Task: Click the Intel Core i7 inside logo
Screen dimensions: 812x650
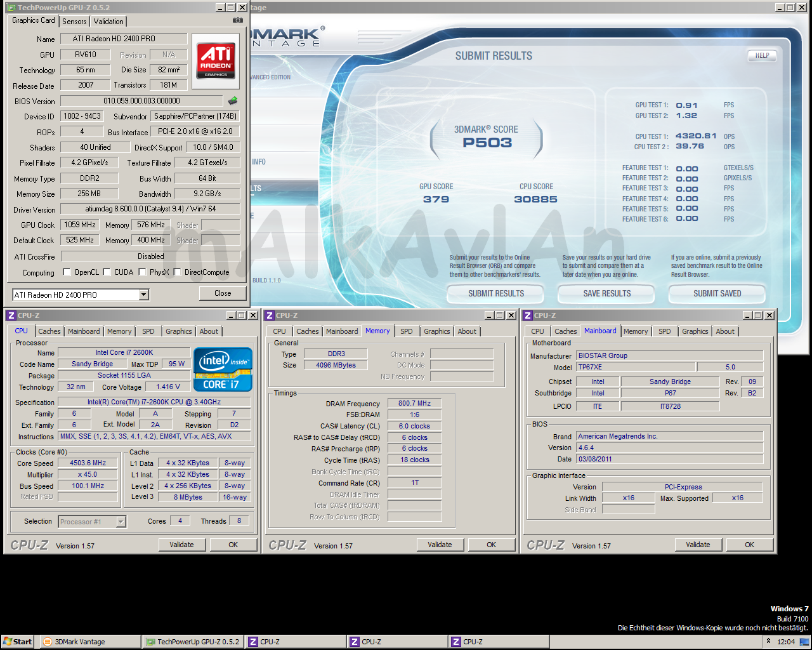Action: point(223,369)
